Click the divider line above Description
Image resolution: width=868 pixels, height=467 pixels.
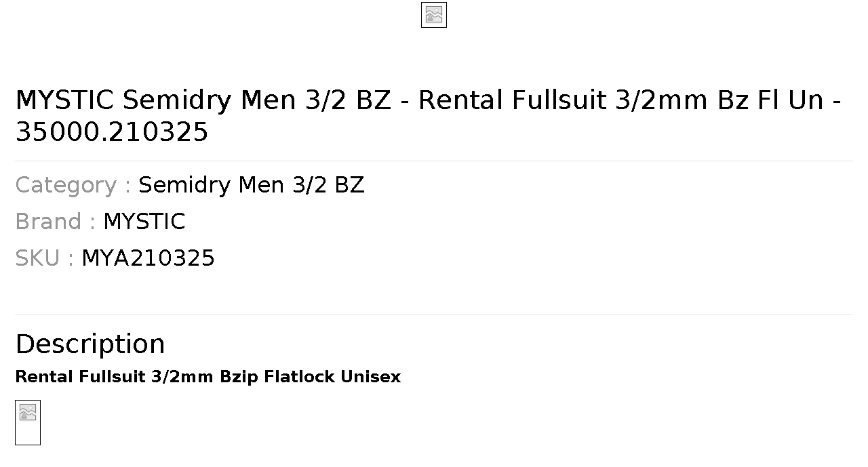tap(434, 314)
